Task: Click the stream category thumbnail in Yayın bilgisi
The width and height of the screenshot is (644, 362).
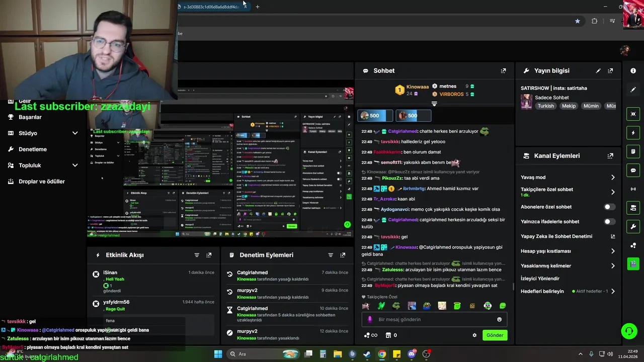Action: pos(526,102)
